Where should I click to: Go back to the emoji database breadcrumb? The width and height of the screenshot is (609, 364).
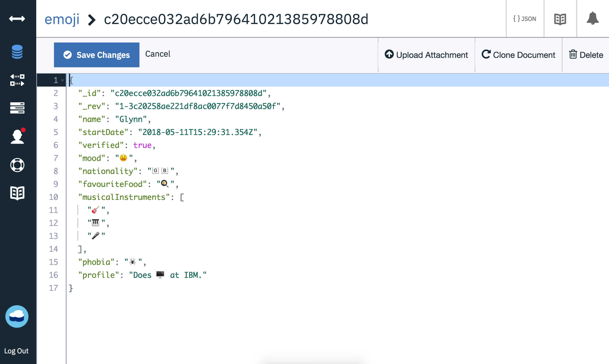pos(62,19)
